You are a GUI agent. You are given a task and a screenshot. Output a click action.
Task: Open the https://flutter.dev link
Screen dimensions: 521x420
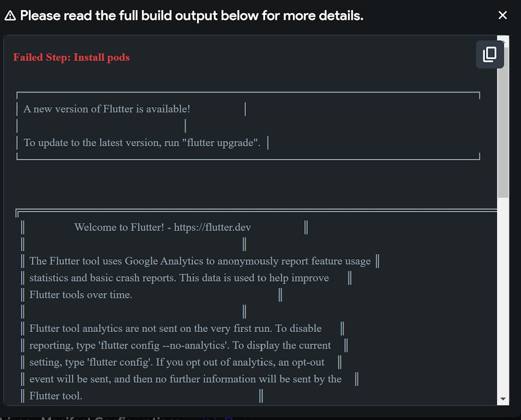(x=213, y=227)
